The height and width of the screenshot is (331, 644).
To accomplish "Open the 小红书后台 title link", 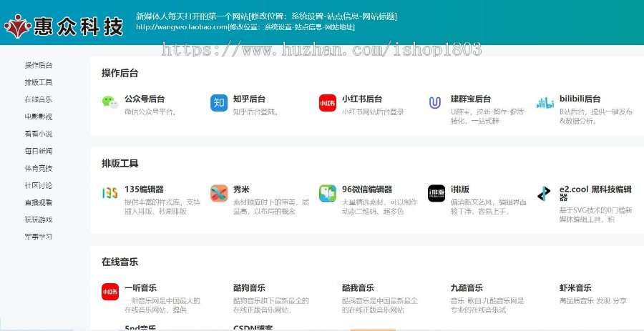I will click(x=362, y=99).
